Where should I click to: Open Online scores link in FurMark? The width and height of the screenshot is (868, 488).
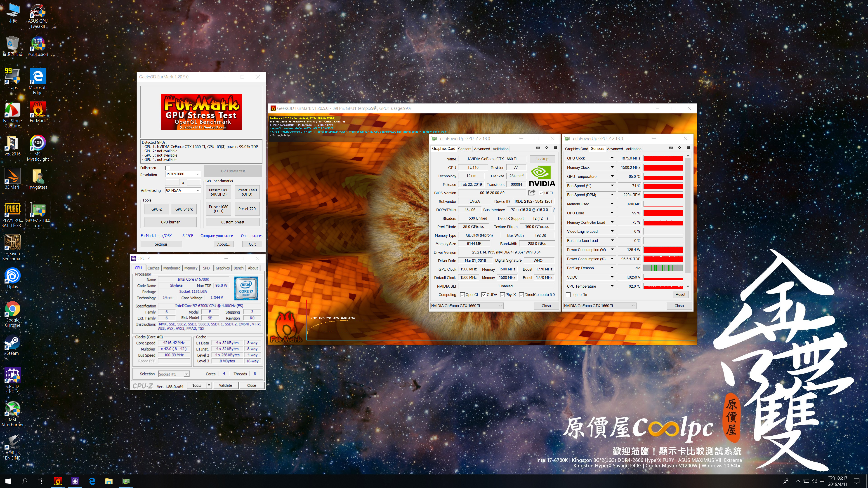click(251, 236)
